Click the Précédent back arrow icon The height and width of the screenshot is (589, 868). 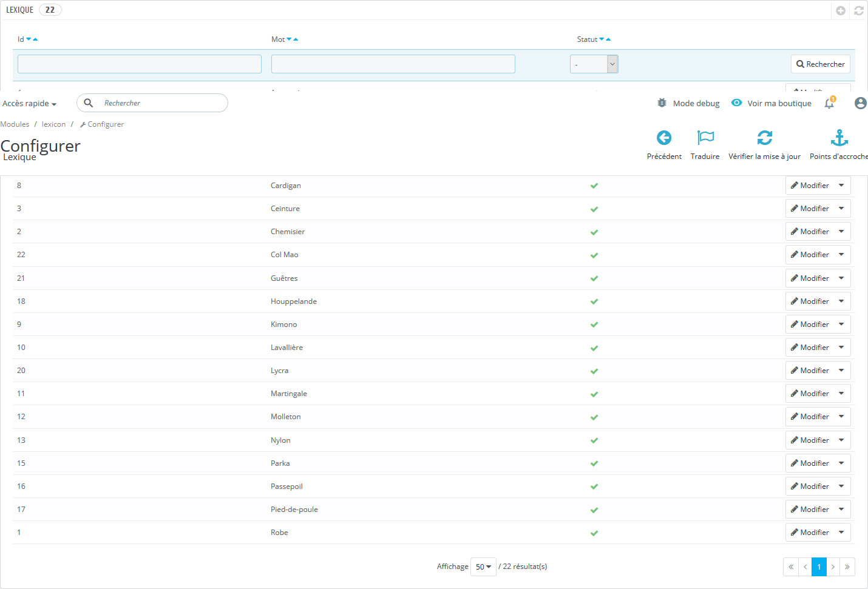663,138
